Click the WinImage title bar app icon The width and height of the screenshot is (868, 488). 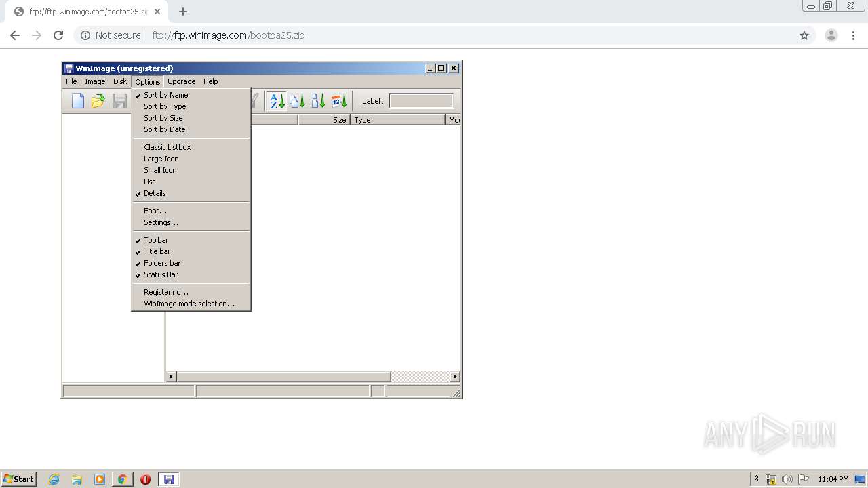[x=68, y=68]
